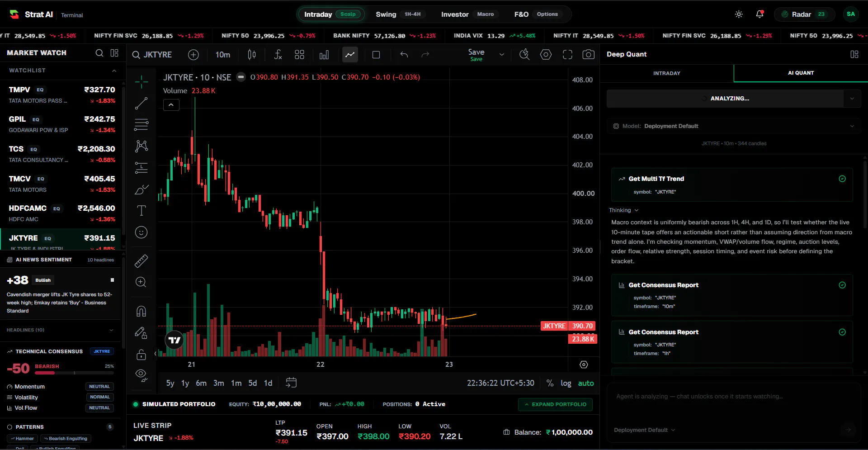
Task: Select the trend line drawing tool
Action: click(142, 103)
